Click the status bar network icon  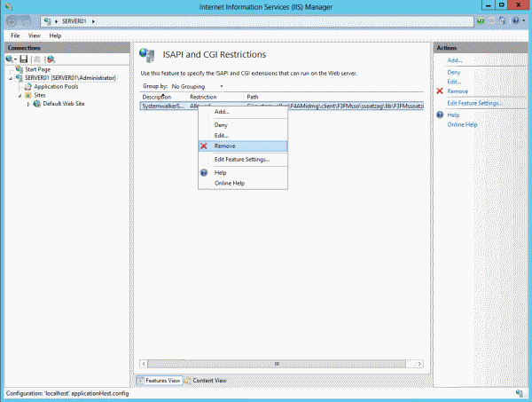tap(519, 393)
